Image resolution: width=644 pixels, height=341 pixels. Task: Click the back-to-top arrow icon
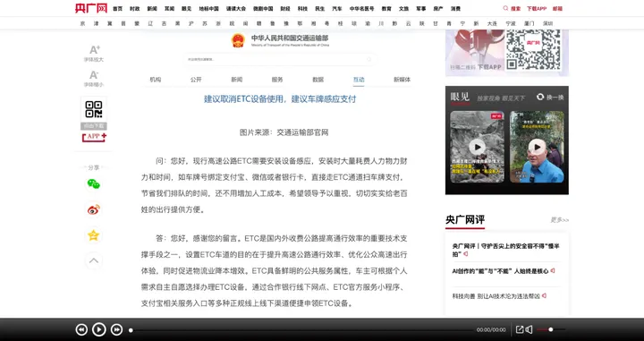point(94,260)
